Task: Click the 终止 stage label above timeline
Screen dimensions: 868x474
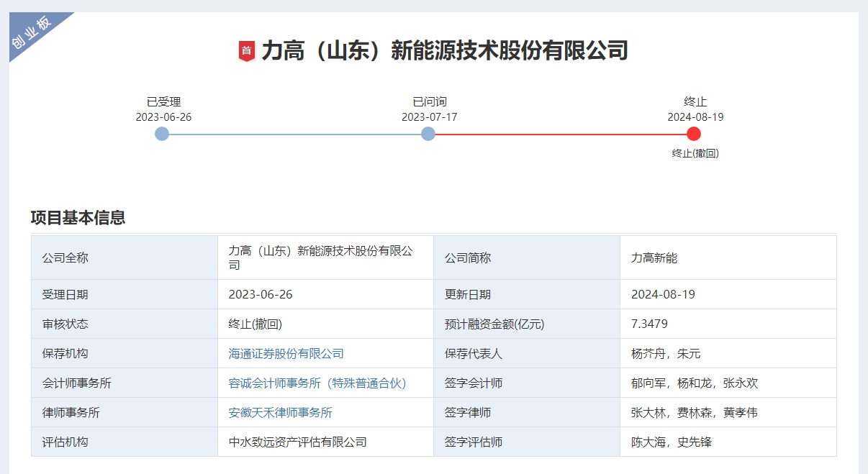Action: point(695,102)
